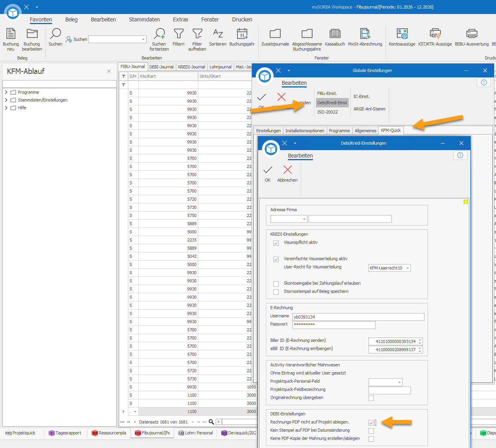Switch to DEBI-Journal tab
496x448 pixels.
point(161,67)
